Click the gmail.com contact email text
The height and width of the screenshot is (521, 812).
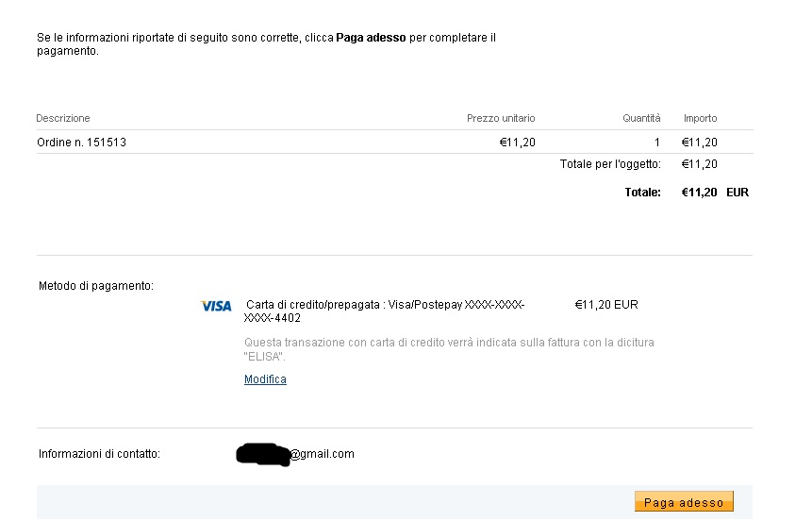322,454
